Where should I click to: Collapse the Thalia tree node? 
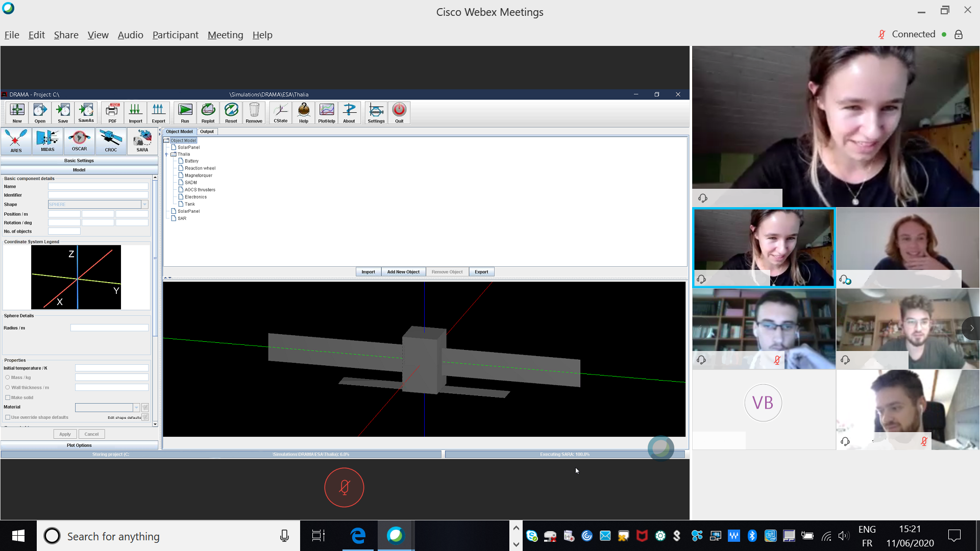(x=166, y=154)
